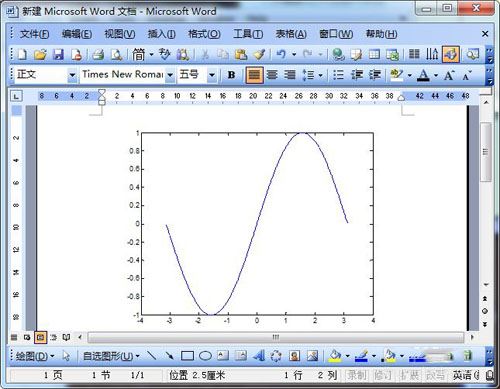Open the 视图(V) menu

click(x=120, y=34)
